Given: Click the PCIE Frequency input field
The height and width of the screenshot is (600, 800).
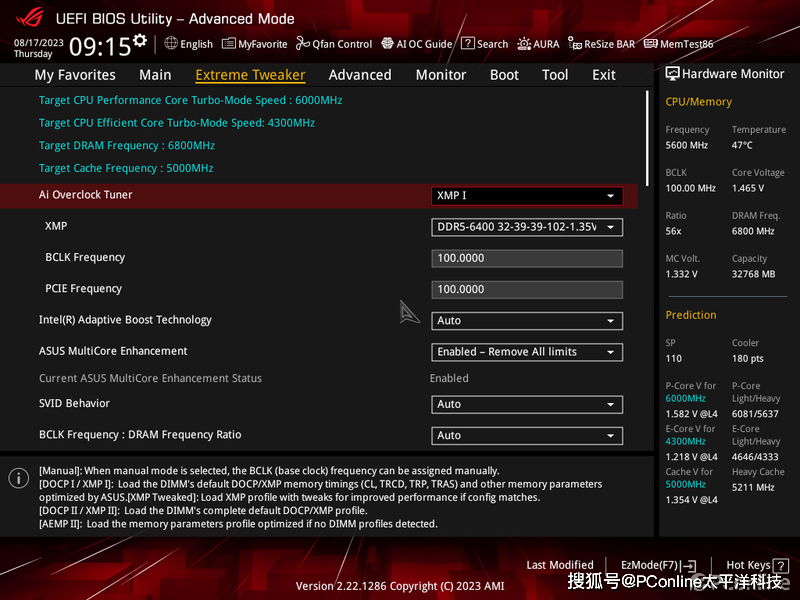Looking at the screenshot, I should 527,289.
